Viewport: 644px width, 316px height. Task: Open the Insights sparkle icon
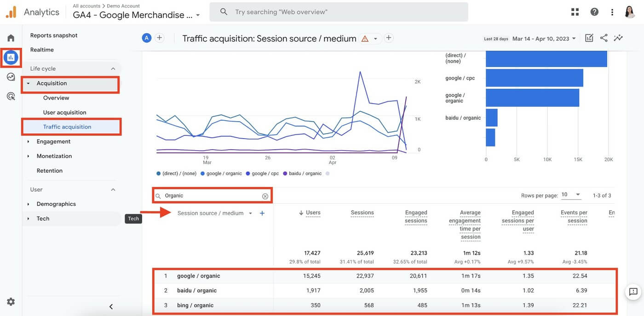point(618,38)
